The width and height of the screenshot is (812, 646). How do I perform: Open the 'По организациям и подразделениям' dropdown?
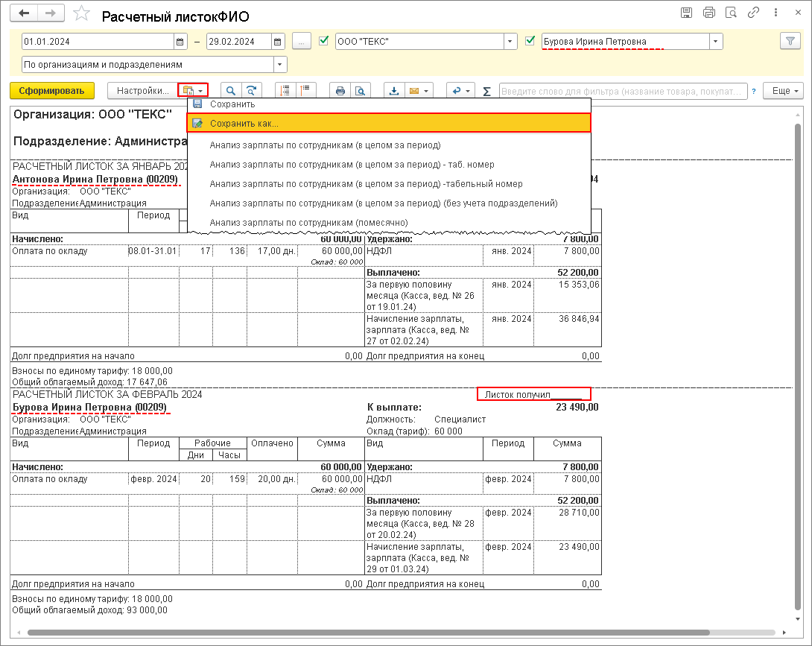pyautogui.click(x=280, y=65)
